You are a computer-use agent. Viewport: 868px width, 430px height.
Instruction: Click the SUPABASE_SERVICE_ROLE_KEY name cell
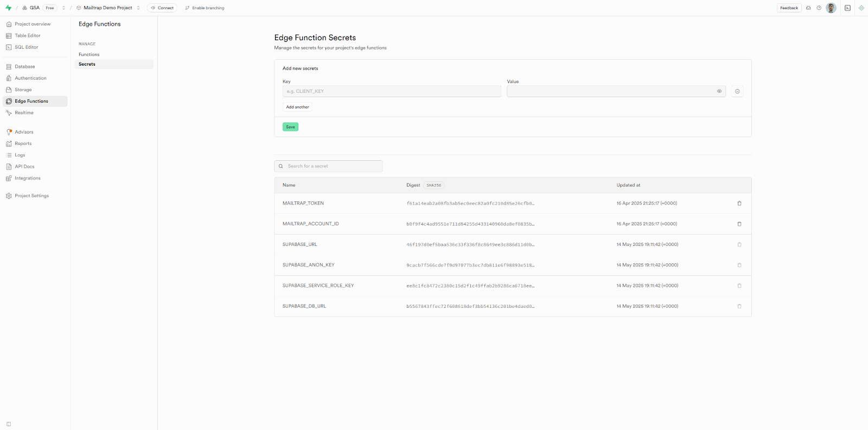[x=318, y=286]
